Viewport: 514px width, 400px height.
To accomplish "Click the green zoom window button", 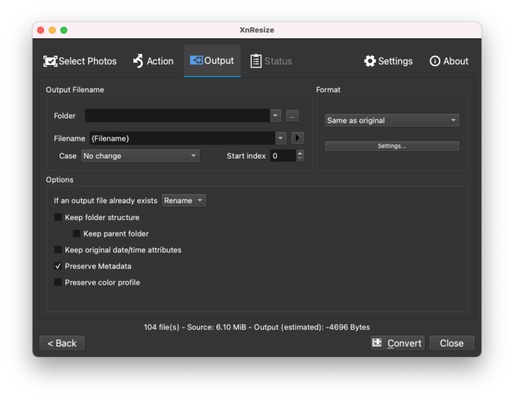I will point(64,30).
